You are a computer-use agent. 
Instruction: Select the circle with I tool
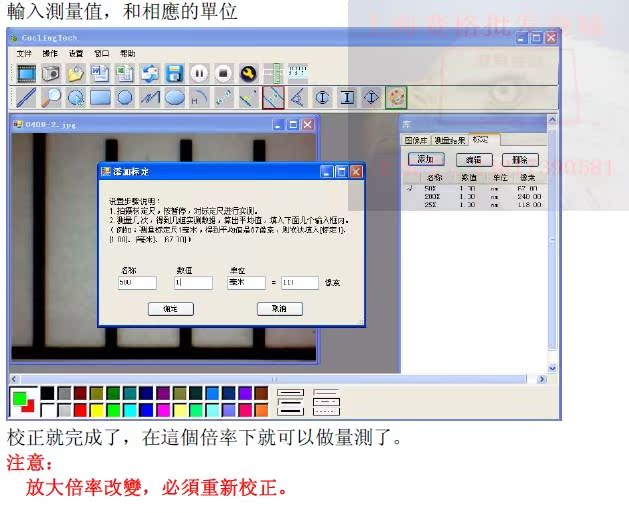(322, 97)
